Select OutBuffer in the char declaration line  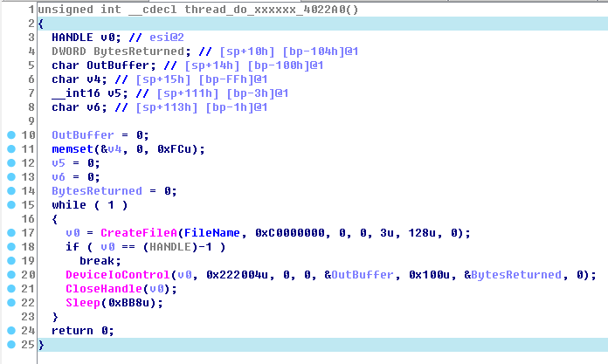click(118, 65)
